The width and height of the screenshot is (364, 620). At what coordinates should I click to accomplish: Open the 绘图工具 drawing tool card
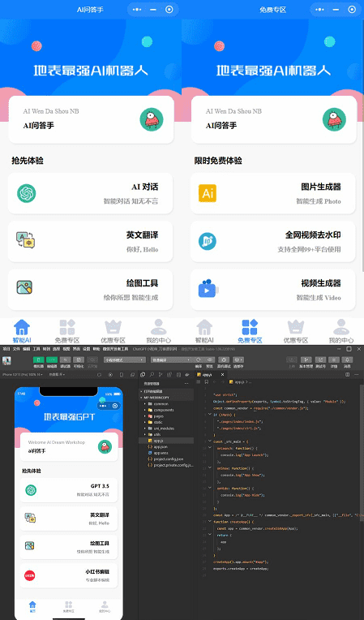tap(91, 290)
